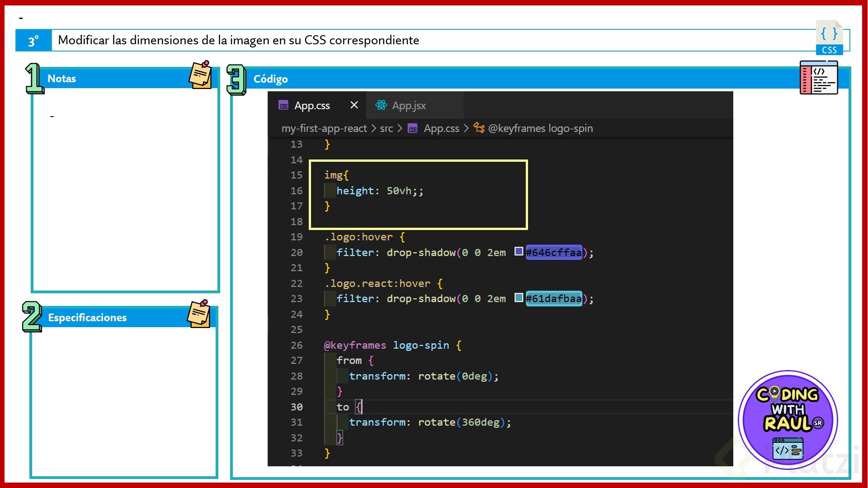Click the keyframes symbol icon in the breadcrumb

479,128
